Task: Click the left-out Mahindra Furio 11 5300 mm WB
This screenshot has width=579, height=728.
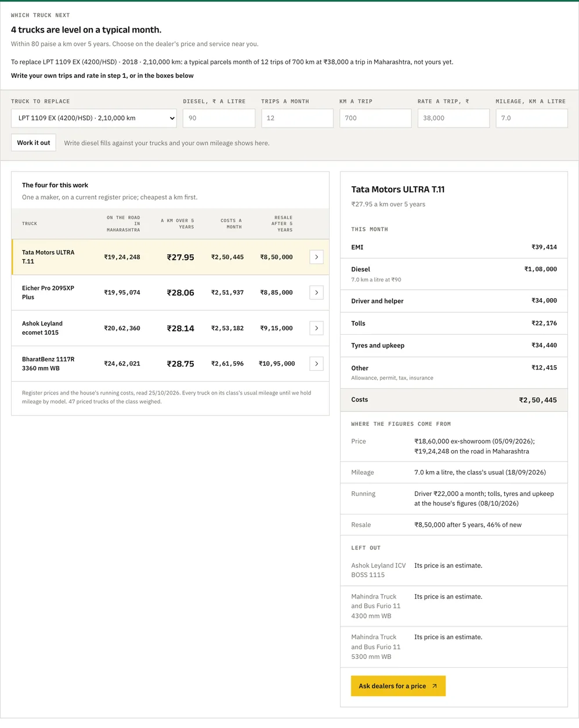Action: coord(376,647)
